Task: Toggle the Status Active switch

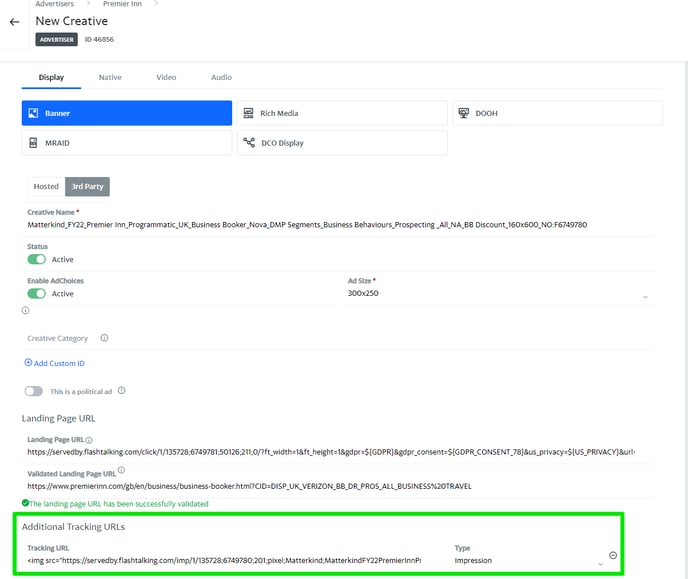Action: coord(36,259)
